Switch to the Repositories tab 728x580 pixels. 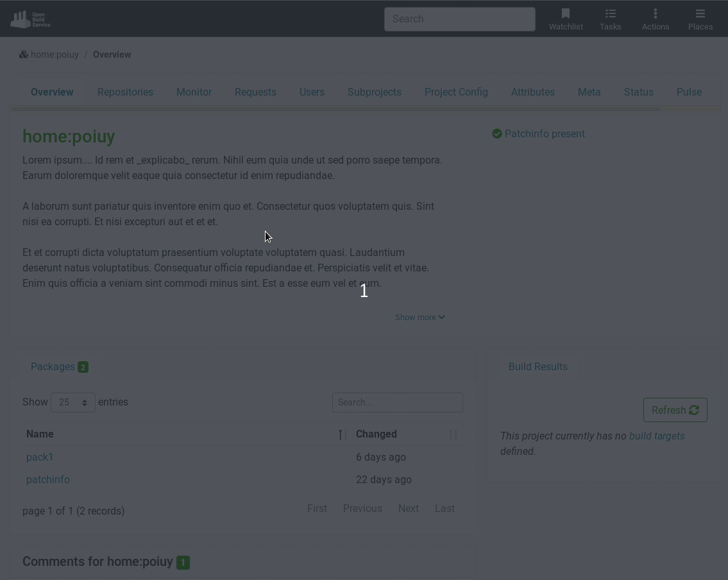(x=125, y=92)
